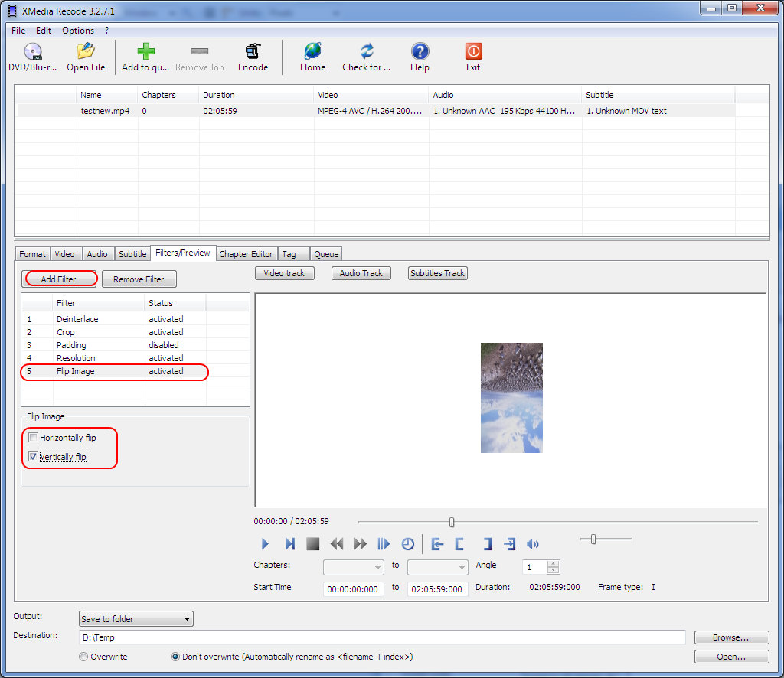Rewind the preview
Image resolution: width=784 pixels, height=678 pixels.
[337, 544]
